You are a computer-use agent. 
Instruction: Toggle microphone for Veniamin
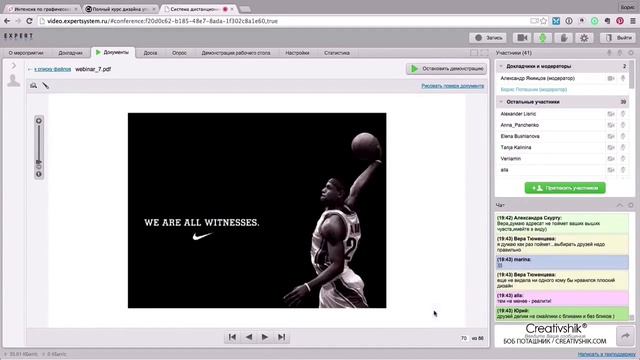623,158
